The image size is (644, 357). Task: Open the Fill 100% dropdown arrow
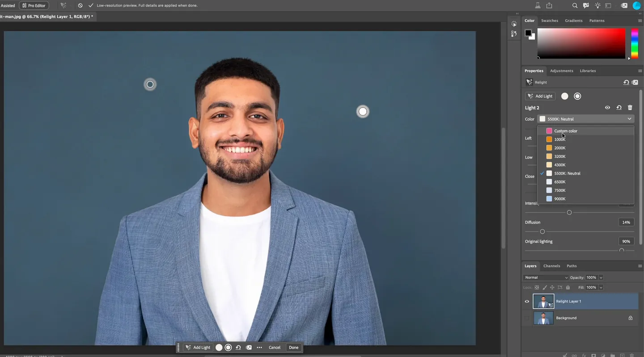pos(601,287)
